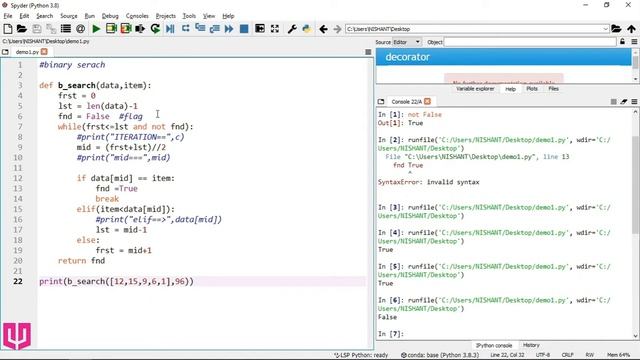Open the PYTHONPATH manager Python icon
Screen dimensions: 640x360
pyautogui.click(x=307, y=29)
